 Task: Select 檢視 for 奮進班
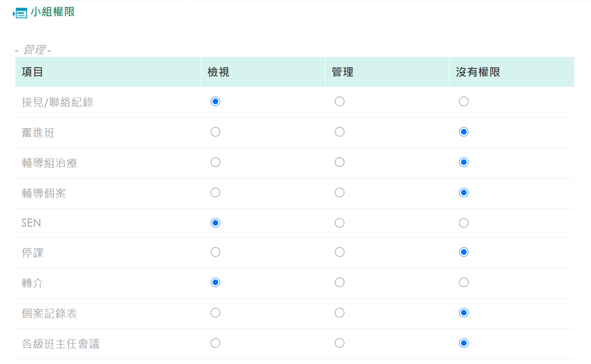(x=215, y=132)
